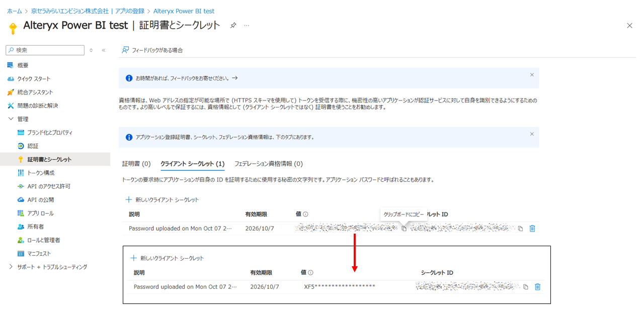Screen dimensions: 644x310
Task: Open API の公開 page
Action: tap(41, 200)
